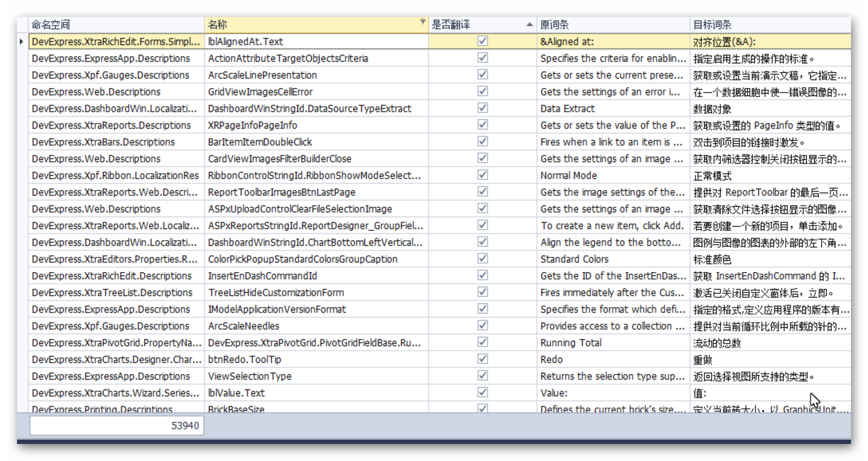Select cell 'BarItemItemDoubleClick'
The height and width of the screenshot is (461, 868).
click(x=317, y=142)
